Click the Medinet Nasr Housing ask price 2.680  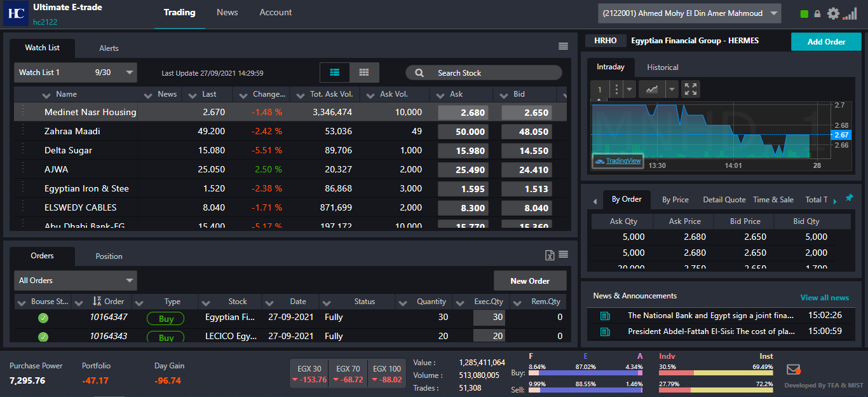[x=463, y=113]
